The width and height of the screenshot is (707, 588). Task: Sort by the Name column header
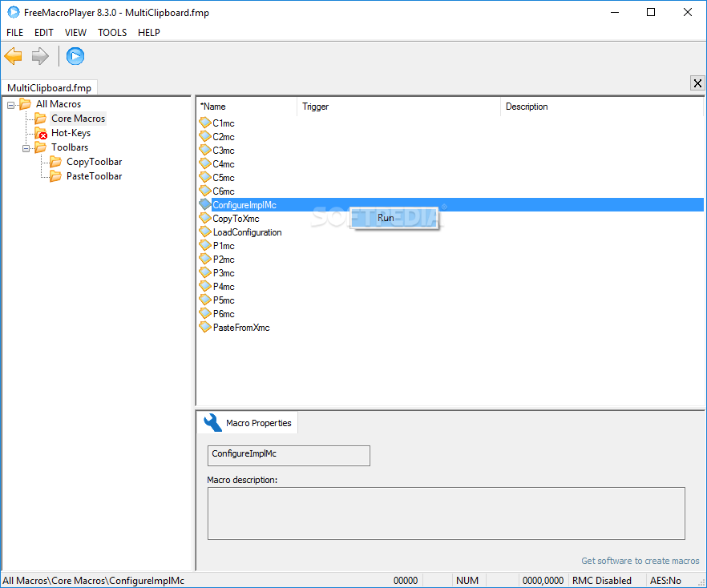(247, 107)
